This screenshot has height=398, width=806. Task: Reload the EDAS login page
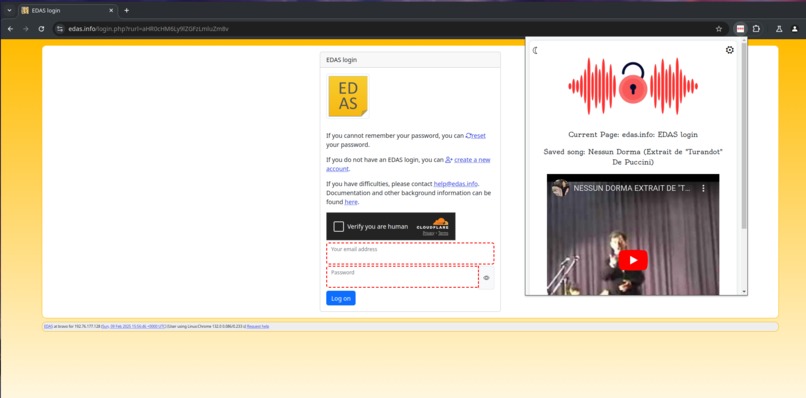pyautogui.click(x=41, y=29)
